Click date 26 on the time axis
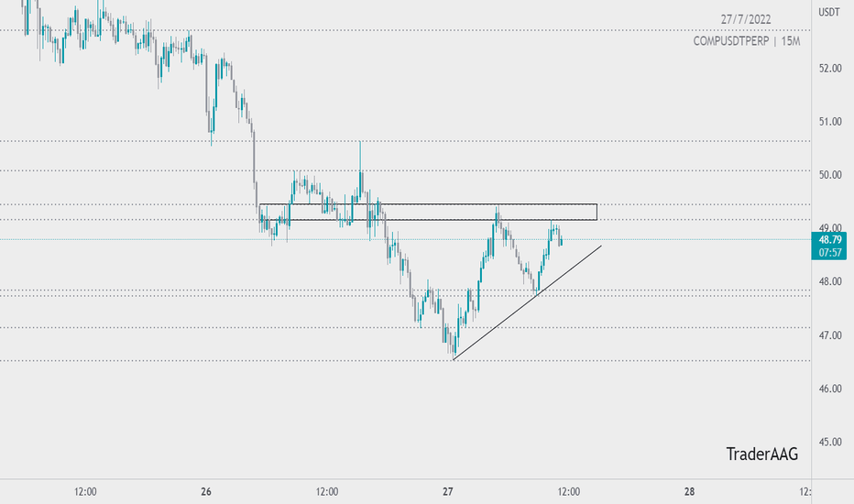Viewport: 854px width, 504px height. point(206,491)
